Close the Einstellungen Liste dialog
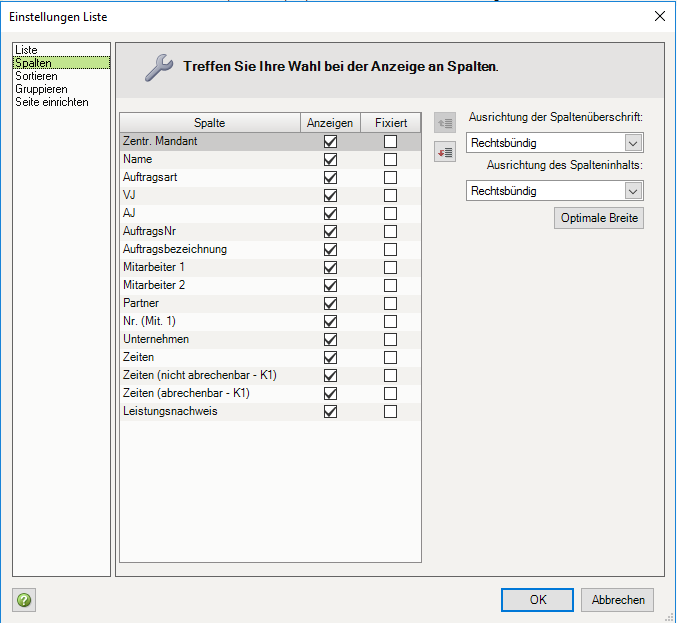Image resolution: width=677 pixels, height=623 pixels. 659,16
